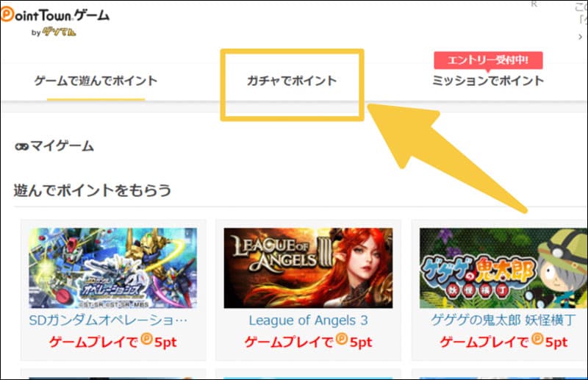This screenshot has height=380, width=588.
Task: Open the ミッションでポイント tab
Action: (488, 81)
